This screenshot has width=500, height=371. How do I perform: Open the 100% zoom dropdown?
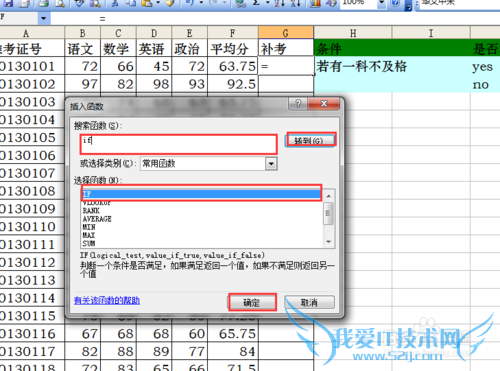click(x=381, y=3)
